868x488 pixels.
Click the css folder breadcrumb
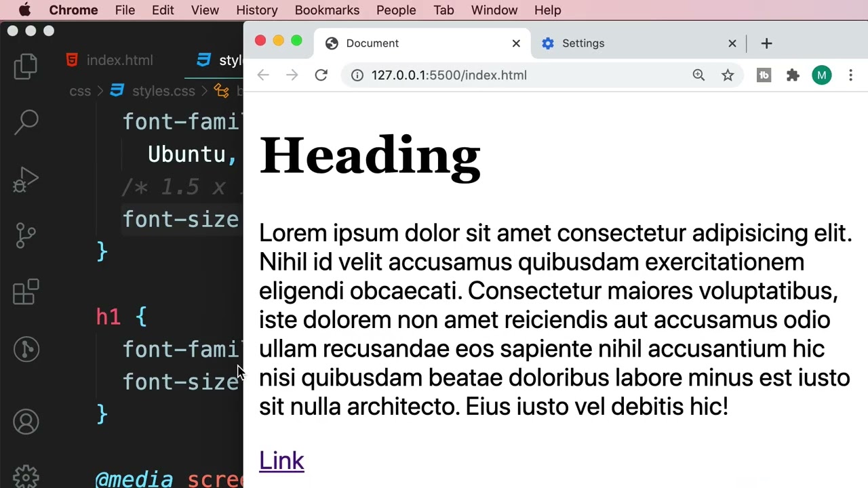(80, 91)
